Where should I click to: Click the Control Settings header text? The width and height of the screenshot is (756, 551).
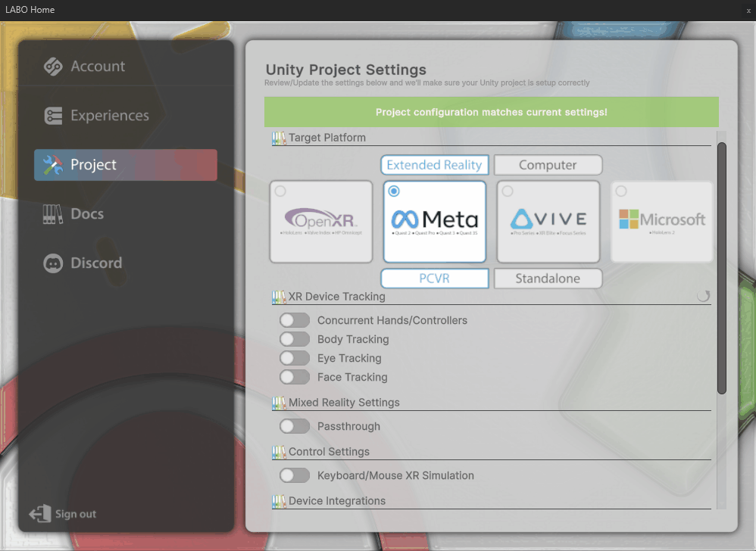329,452
